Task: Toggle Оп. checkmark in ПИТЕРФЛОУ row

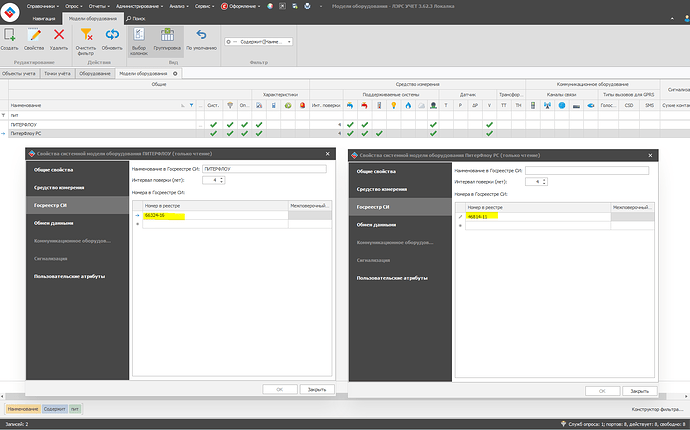Action: click(244, 125)
